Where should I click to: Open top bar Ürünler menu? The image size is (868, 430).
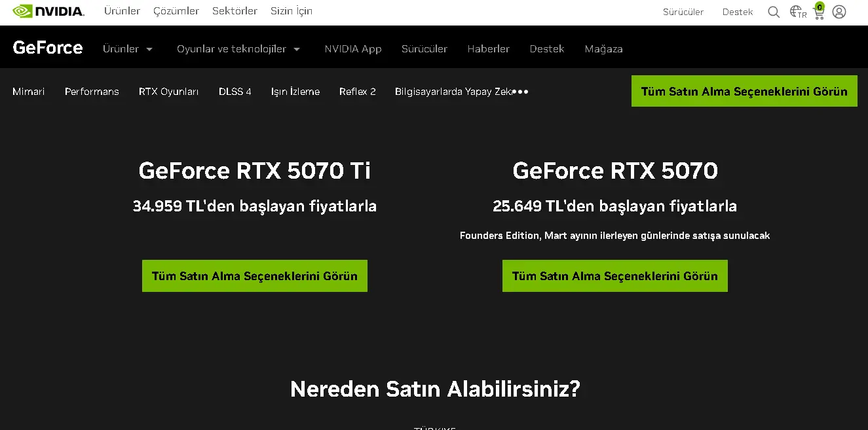pyautogui.click(x=122, y=11)
